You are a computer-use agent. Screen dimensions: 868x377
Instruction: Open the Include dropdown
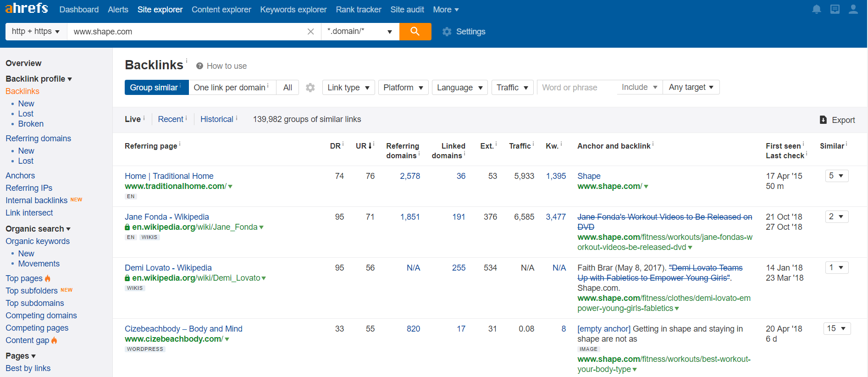[x=640, y=87]
